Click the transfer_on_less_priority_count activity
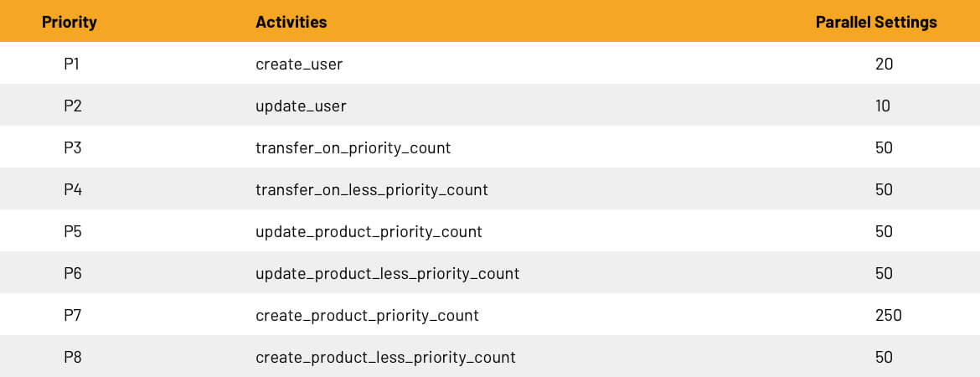 pyautogui.click(x=372, y=190)
